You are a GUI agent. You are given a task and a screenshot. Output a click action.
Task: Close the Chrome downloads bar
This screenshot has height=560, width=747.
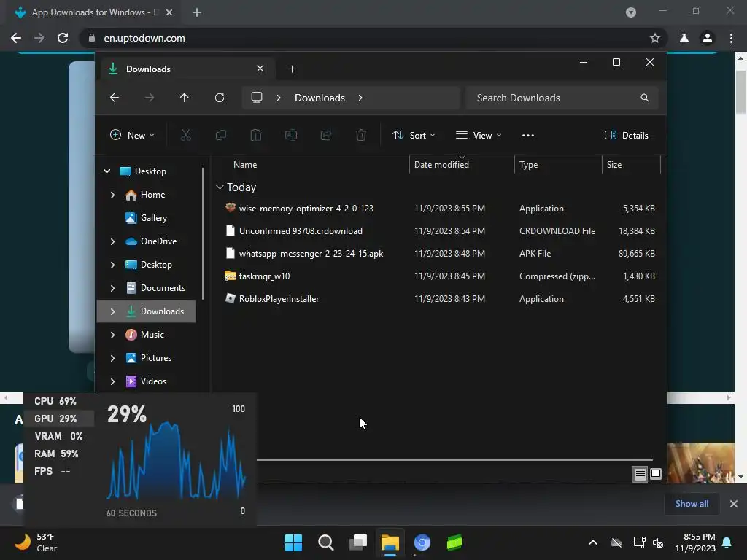(734, 504)
